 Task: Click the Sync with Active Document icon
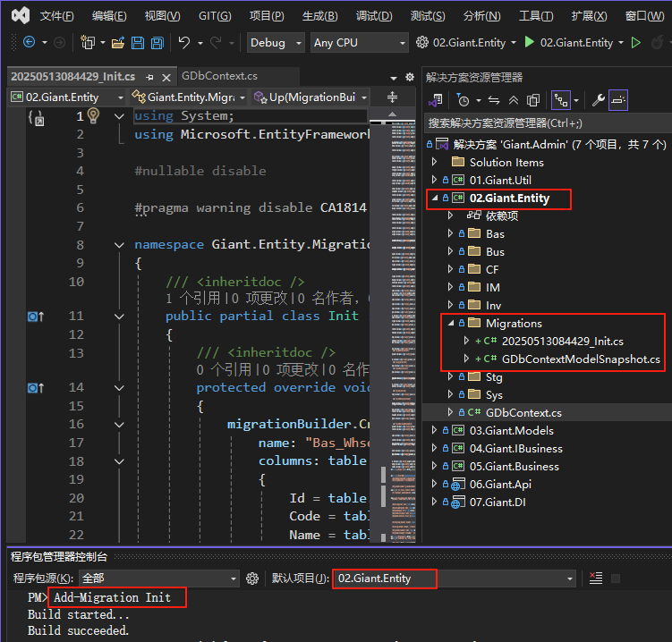[495, 100]
